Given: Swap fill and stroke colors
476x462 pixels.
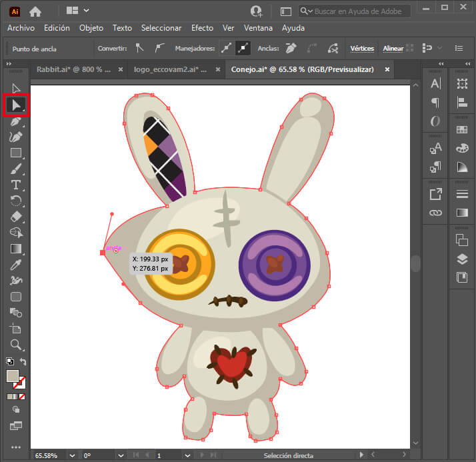Looking at the screenshot, I should pyautogui.click(x=24, y=362).
